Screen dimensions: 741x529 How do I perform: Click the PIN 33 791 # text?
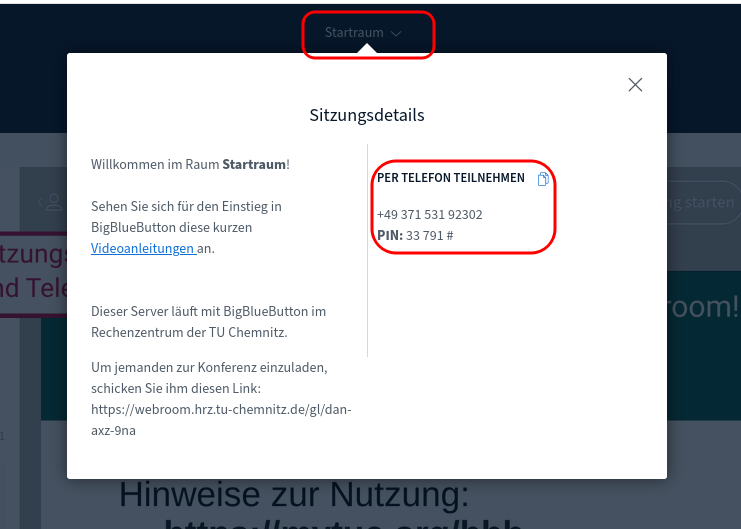pos(415,235)
